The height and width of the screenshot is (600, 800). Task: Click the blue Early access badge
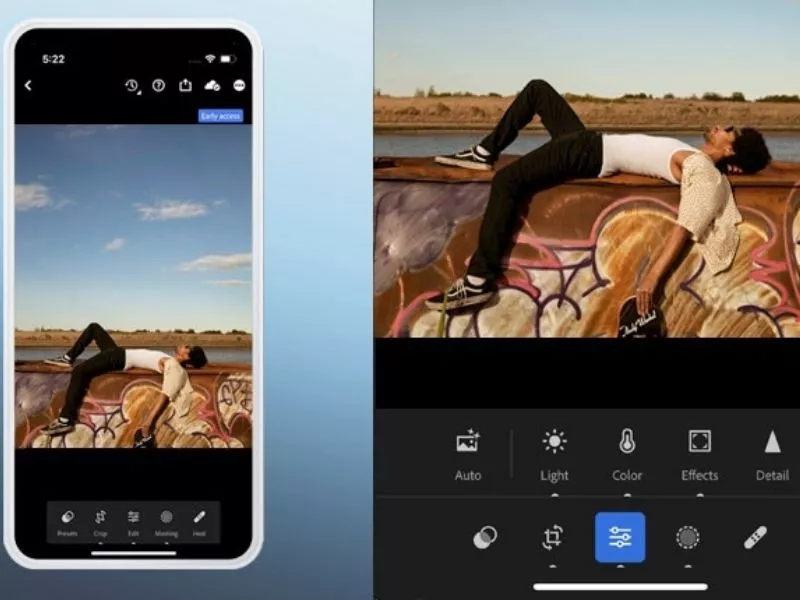(220, 116)
